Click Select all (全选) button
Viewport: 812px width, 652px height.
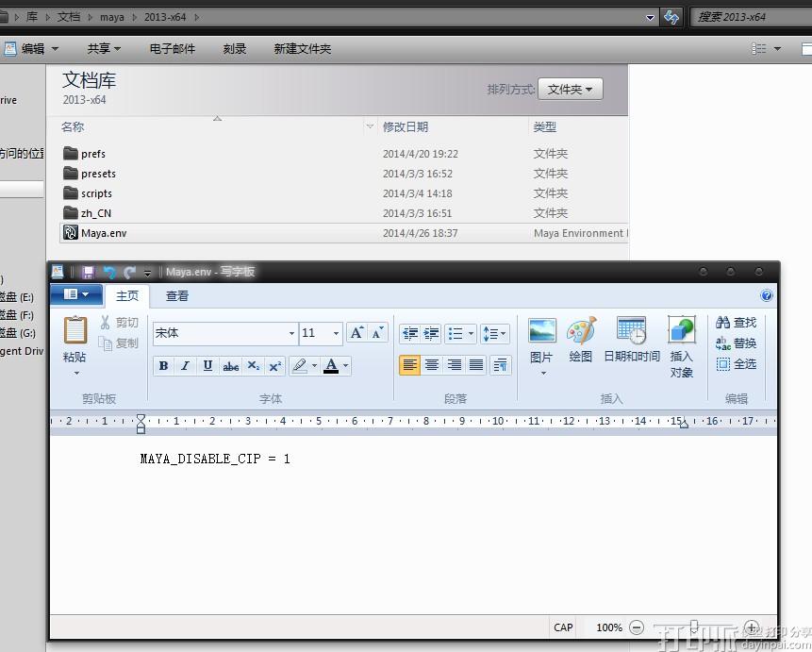pyautogui.click(x=736, y=364)
